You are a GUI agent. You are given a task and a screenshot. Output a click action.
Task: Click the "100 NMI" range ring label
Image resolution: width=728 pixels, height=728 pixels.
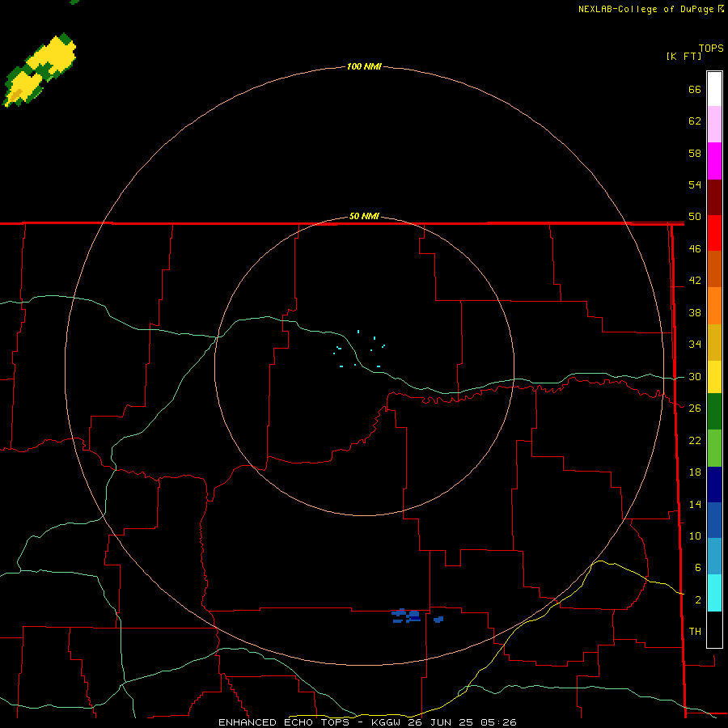(x=364, y=66)
